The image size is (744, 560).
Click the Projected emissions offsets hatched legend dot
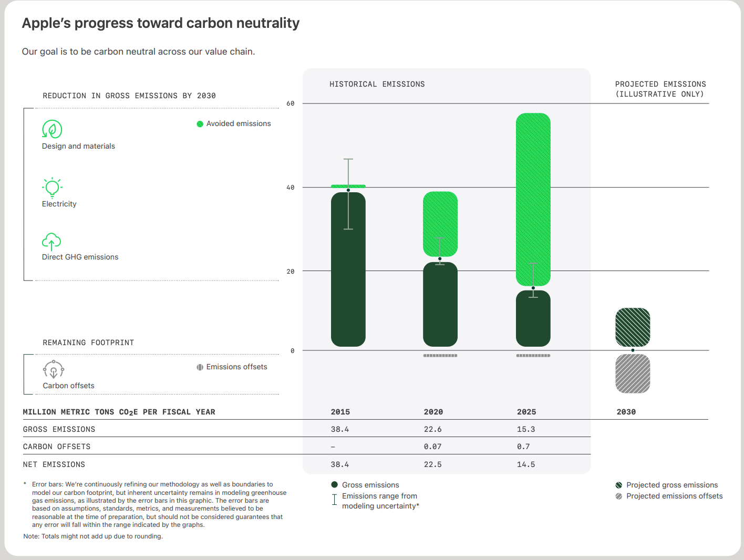point(619,496)
